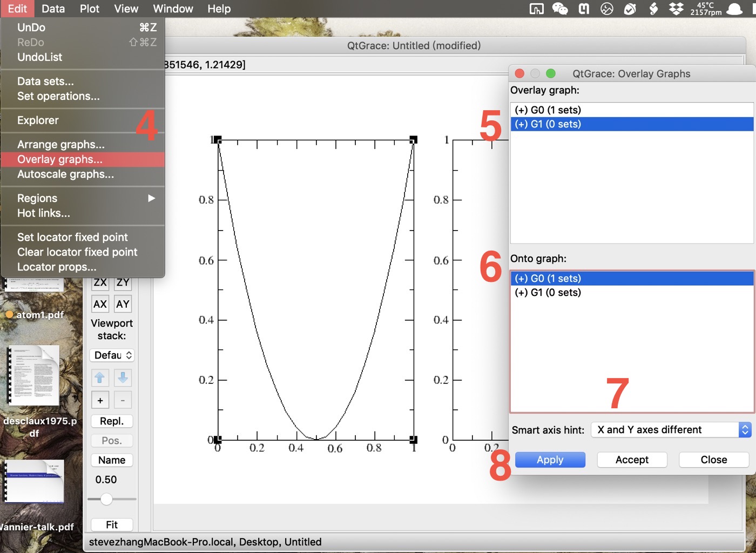
Task: Open the Plot menu
Action: click(89, 9)
